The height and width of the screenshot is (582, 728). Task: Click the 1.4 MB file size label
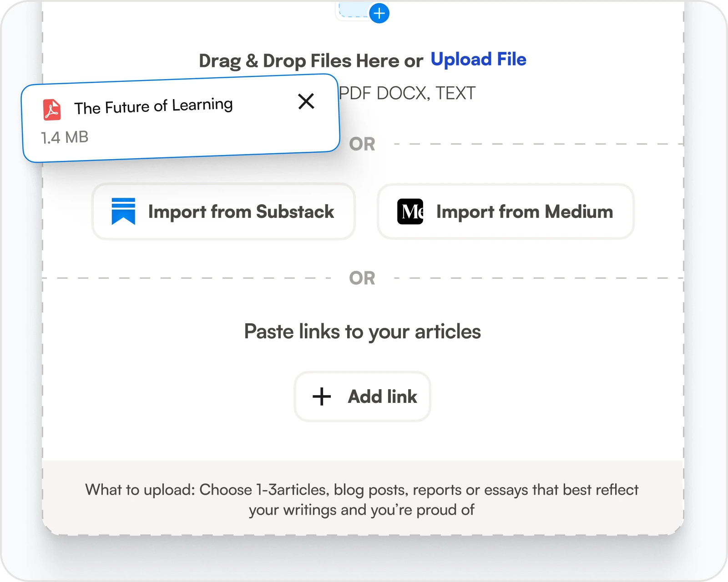(65, 137)
